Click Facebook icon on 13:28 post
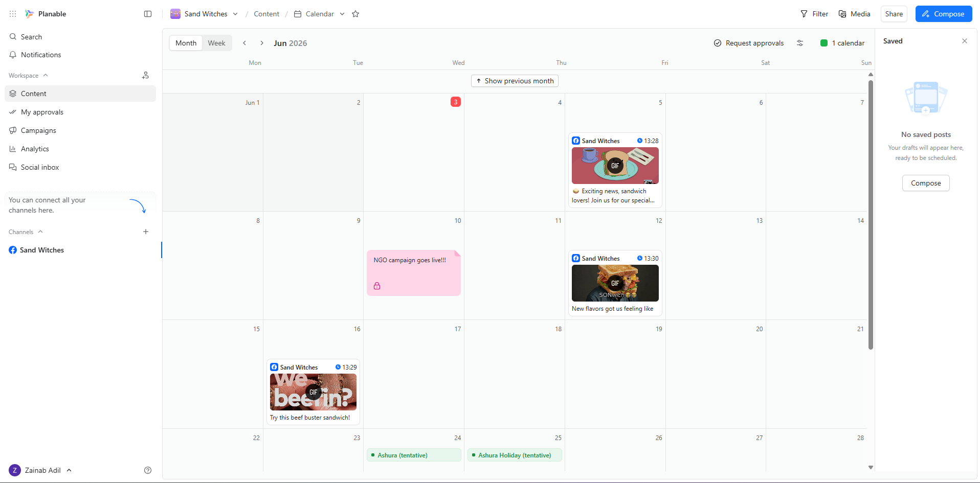980x483 pixels. 576,141
